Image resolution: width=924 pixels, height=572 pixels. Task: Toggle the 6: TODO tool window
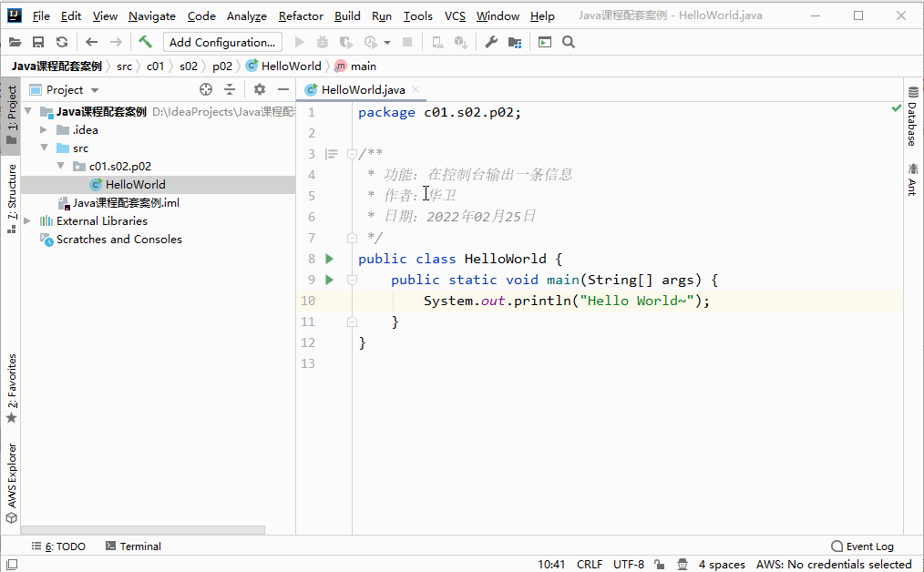click(x=58, y=546)
